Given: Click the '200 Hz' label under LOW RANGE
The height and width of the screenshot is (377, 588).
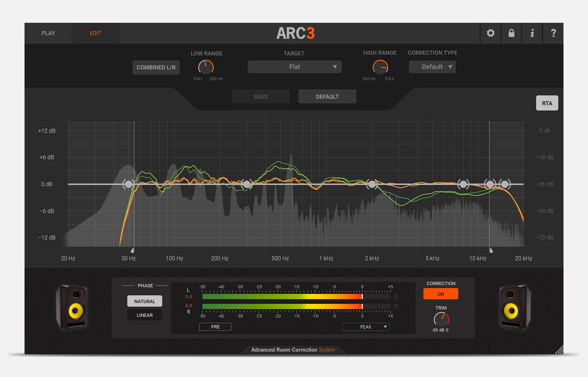Looking at the screenshot, I should [216, 79].
